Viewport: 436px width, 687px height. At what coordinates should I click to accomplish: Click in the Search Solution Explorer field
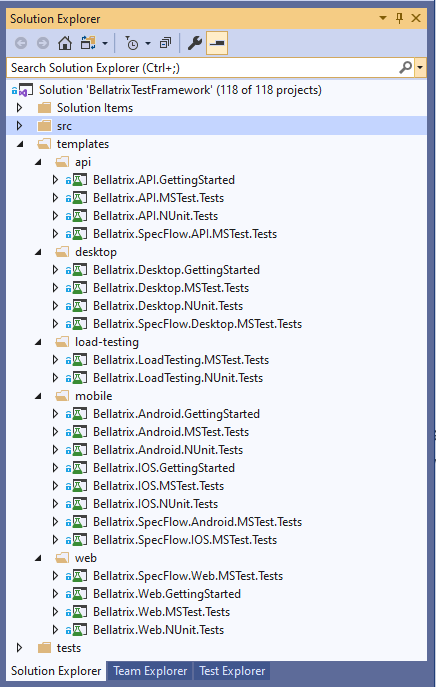(x=202, y=68)
